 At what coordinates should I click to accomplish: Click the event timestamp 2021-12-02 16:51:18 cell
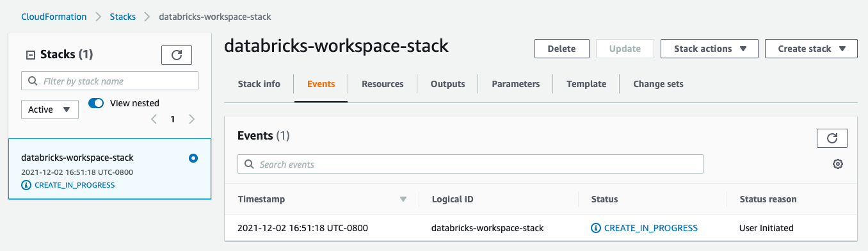click(x=303, y=228)
